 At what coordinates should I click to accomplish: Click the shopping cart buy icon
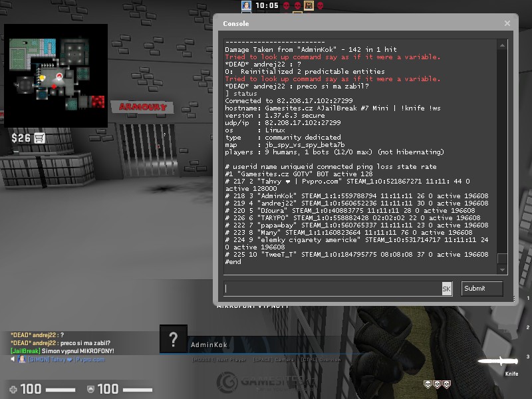(39, 138)
